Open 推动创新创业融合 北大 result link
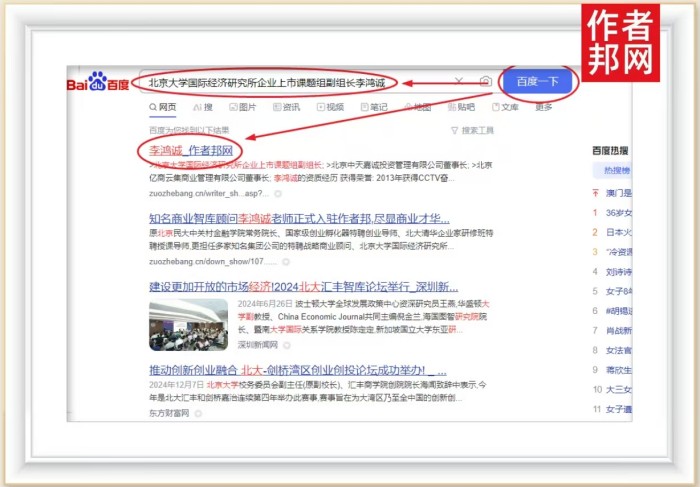 298,369
